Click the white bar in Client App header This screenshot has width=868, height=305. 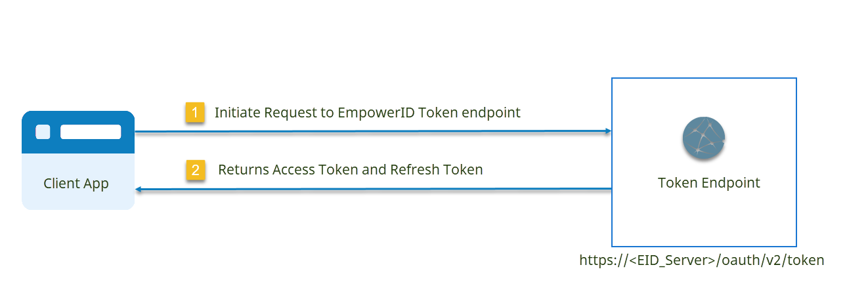[x=91, y=132]
